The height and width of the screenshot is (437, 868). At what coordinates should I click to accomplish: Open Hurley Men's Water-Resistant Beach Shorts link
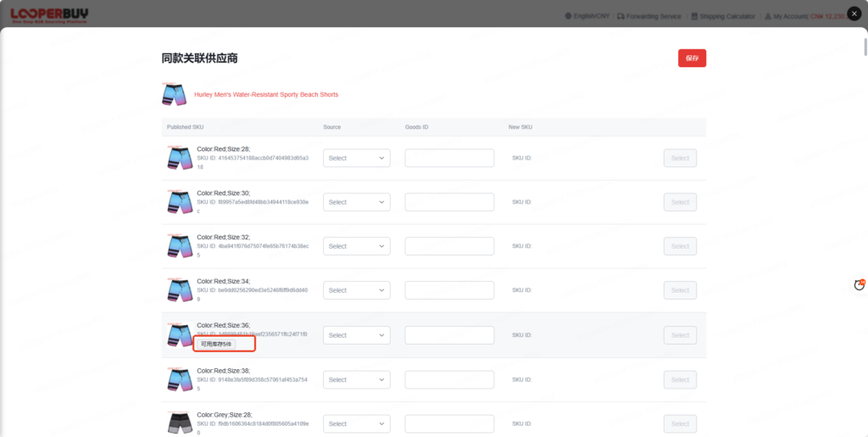click(x=266, y=94)
